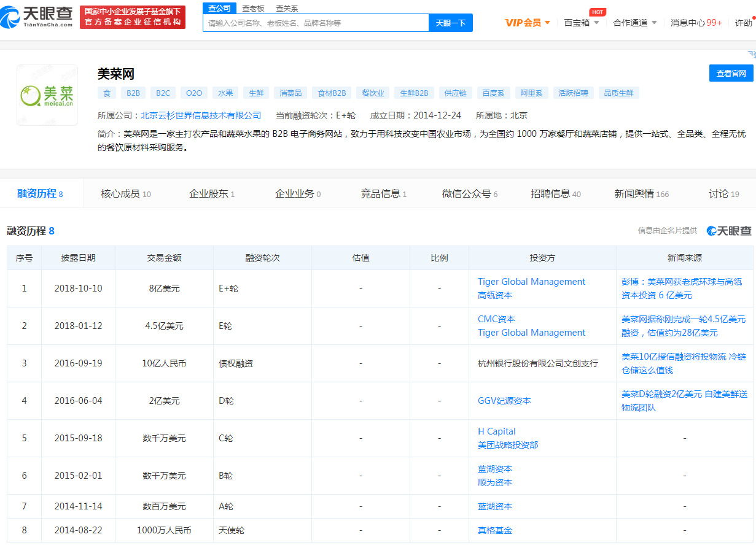This screenshot has width=756, height=545.
Task: Expand the VIP会员 dropdown
Action: 528,23
